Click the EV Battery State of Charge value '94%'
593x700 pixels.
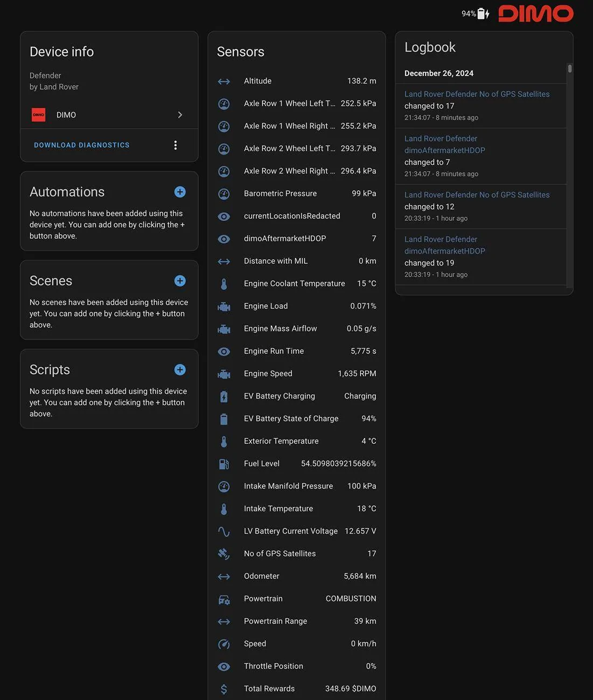[x=369, y=419]
